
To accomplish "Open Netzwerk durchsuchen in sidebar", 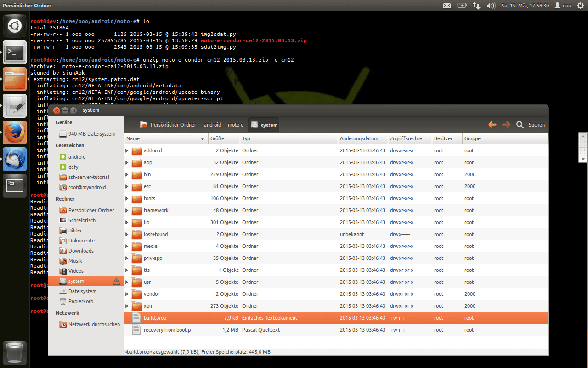I will point(90,324).
